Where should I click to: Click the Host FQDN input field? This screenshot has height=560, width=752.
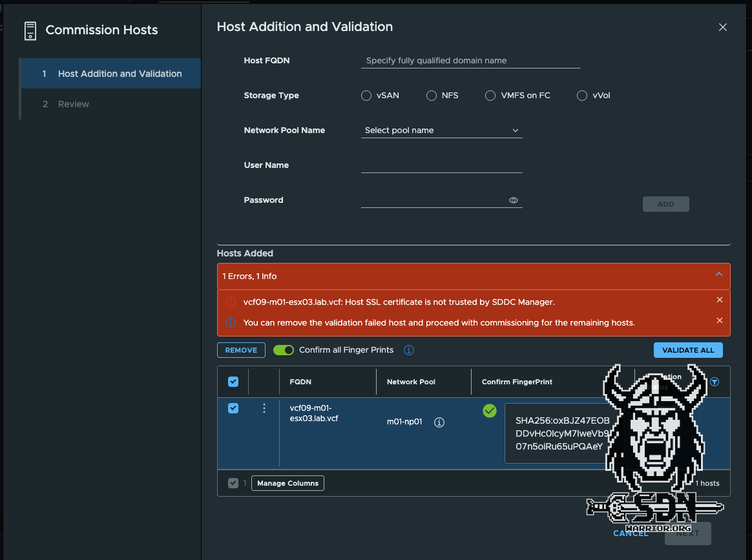pyautogui.click(x=470, y=61)
